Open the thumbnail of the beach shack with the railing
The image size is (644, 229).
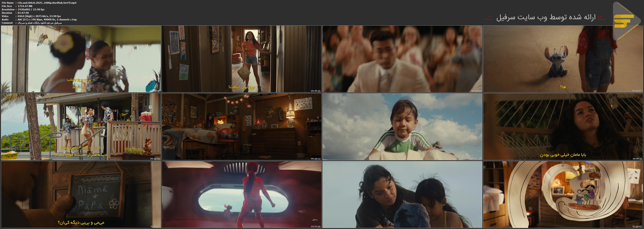81,127
